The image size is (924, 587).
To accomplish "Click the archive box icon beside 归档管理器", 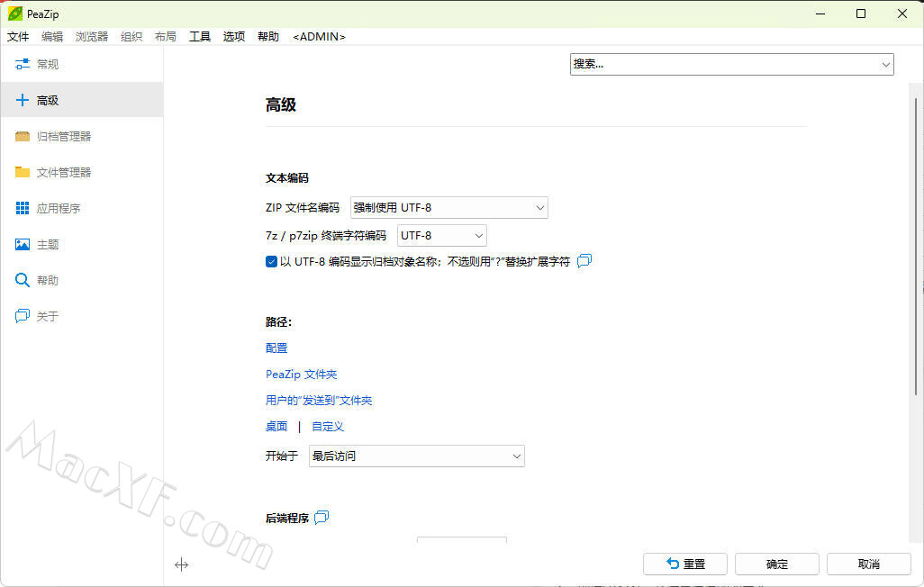I will [23, 136].
